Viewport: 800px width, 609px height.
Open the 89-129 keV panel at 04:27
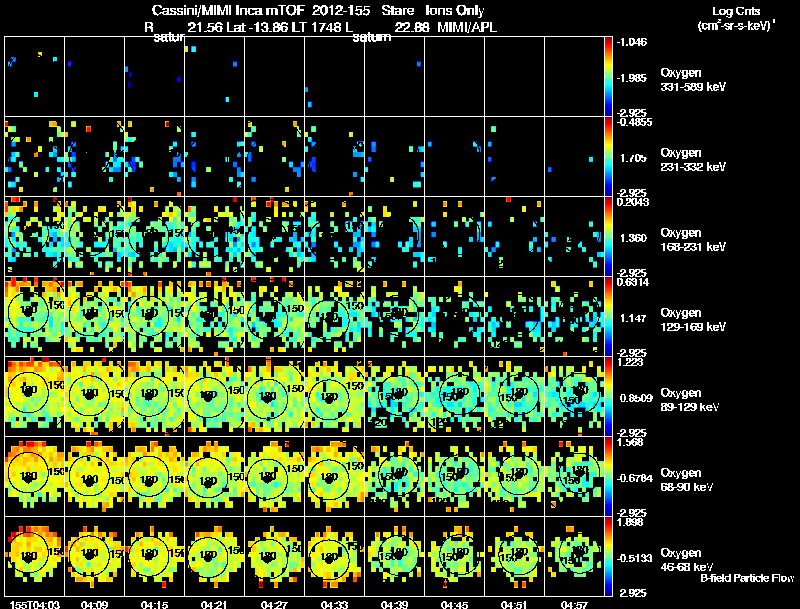coord(274,396)
